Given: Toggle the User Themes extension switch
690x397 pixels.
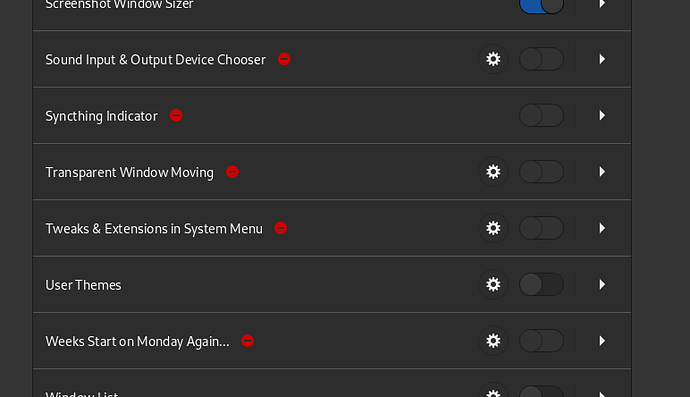Looking at the screenshot, I should pos(541,284).
